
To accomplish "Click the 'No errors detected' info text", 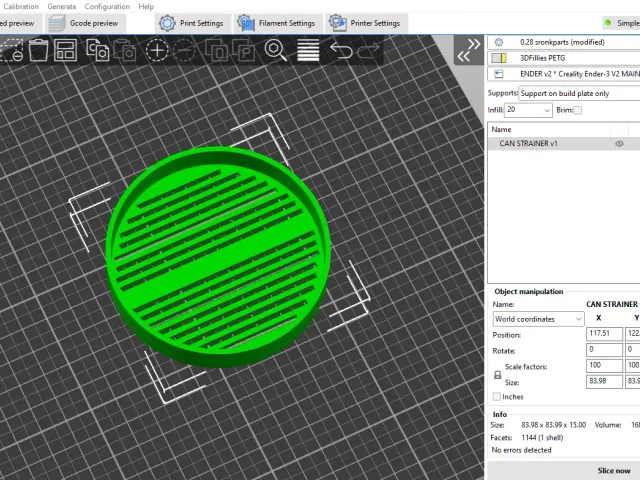I will [521, 450].
